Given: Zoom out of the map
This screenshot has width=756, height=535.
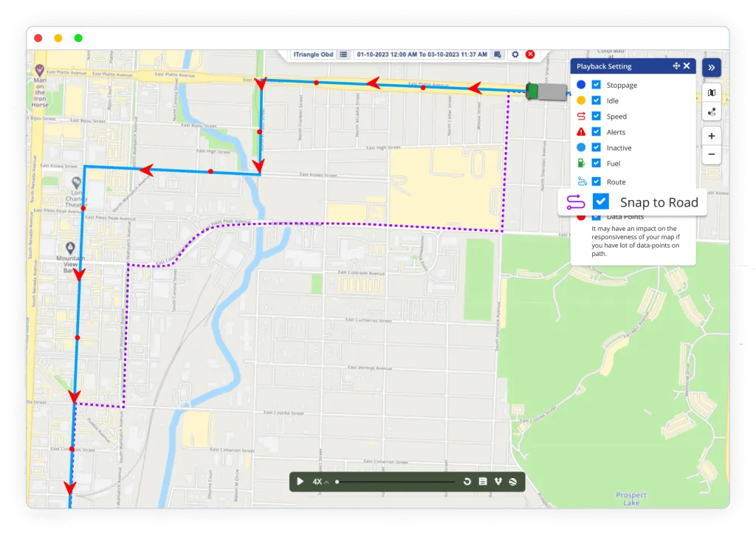Looking at the screenshot, I should coord(711,154).
